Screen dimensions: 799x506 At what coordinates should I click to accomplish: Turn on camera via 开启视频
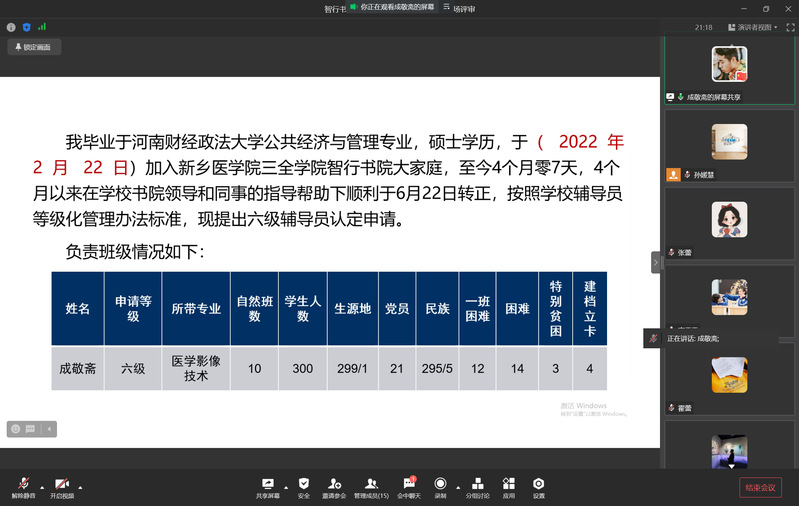click(62, 486)
